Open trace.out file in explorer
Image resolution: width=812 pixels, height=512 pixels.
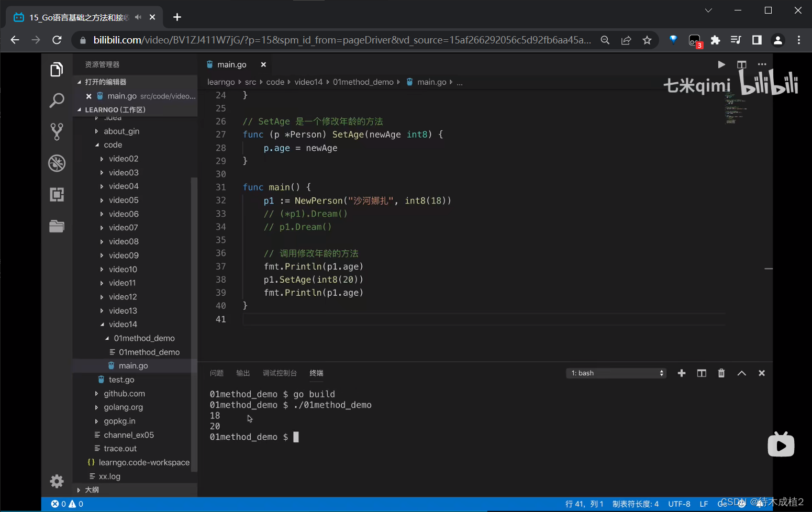pyautogui.click(x=120, y=448)
